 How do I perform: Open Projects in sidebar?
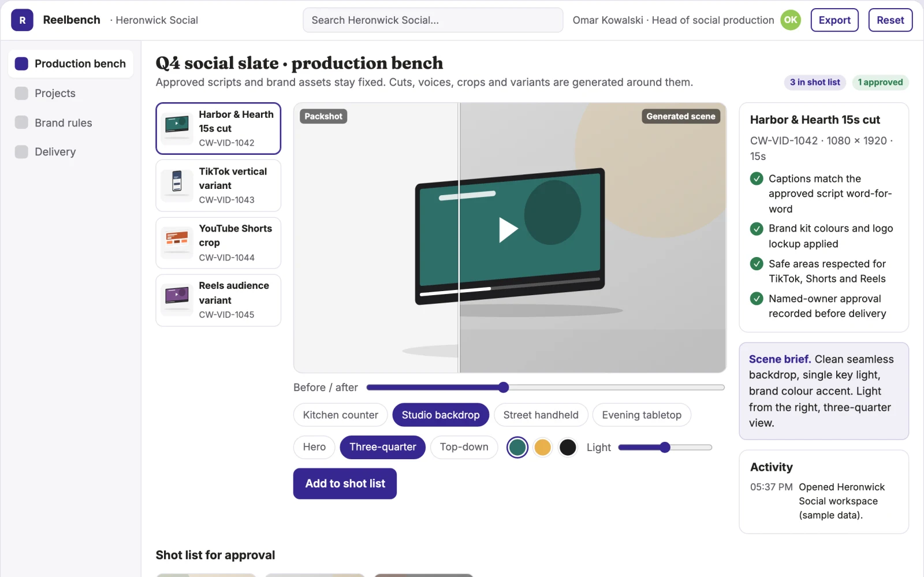(x=70, y=93)
